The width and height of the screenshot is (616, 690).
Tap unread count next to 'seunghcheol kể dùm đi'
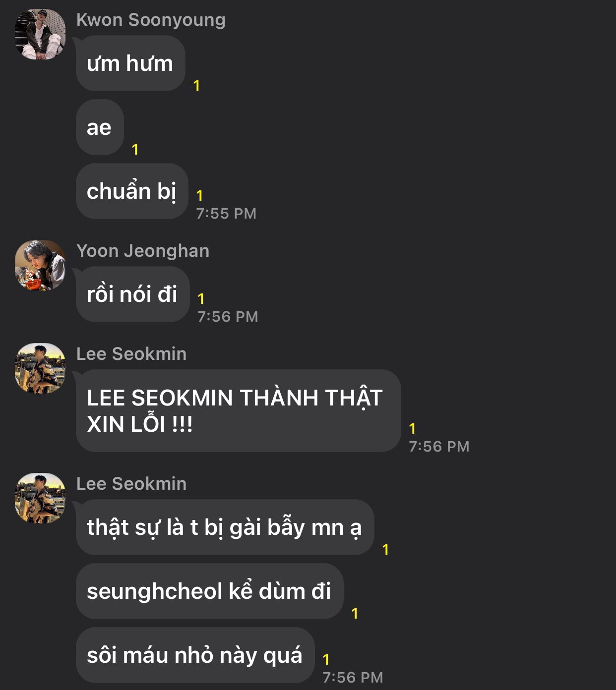(355, 614)
